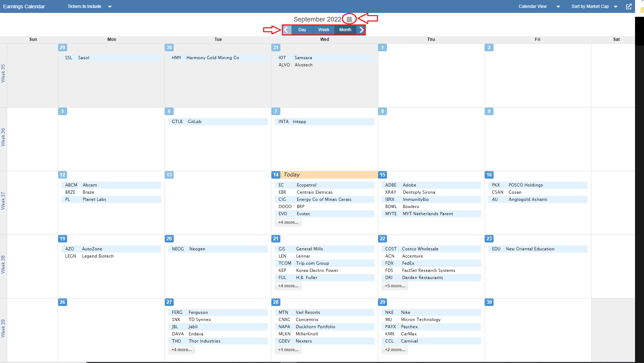
Task: Open INTA Intapp entry
Action: (x=325, y=122)
